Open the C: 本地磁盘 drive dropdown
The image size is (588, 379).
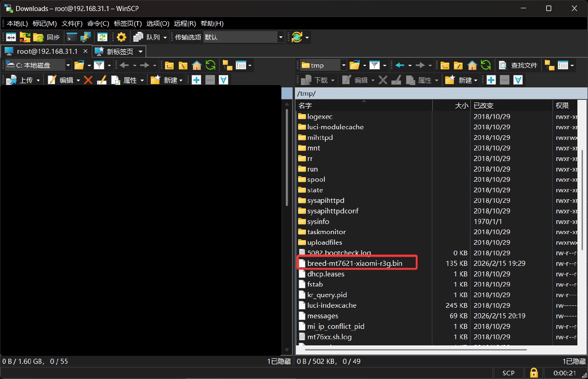[x=68, y=65]
